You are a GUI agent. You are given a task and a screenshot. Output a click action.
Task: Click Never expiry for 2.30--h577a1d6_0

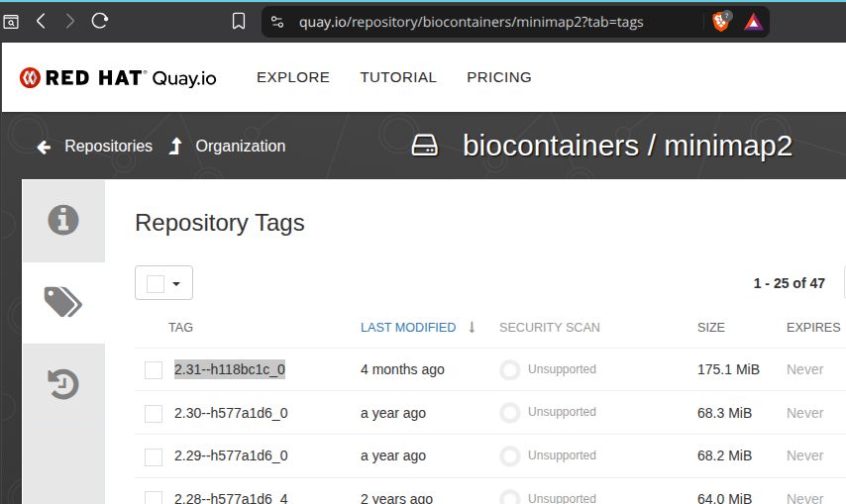click(805, 413)
